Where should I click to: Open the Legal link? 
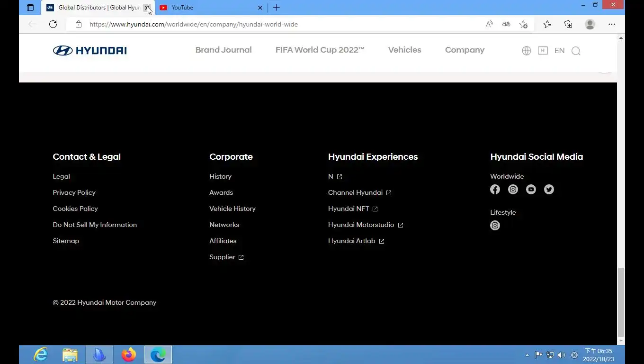tap(61, 176)
